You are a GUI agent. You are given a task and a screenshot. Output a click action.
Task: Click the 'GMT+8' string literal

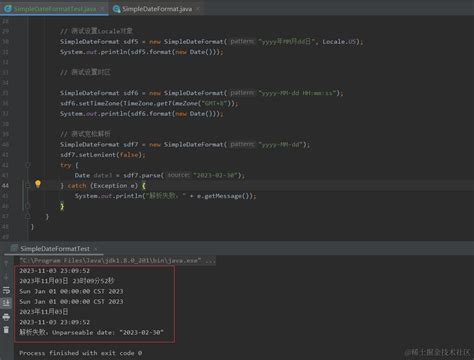[x=214, y=103]
